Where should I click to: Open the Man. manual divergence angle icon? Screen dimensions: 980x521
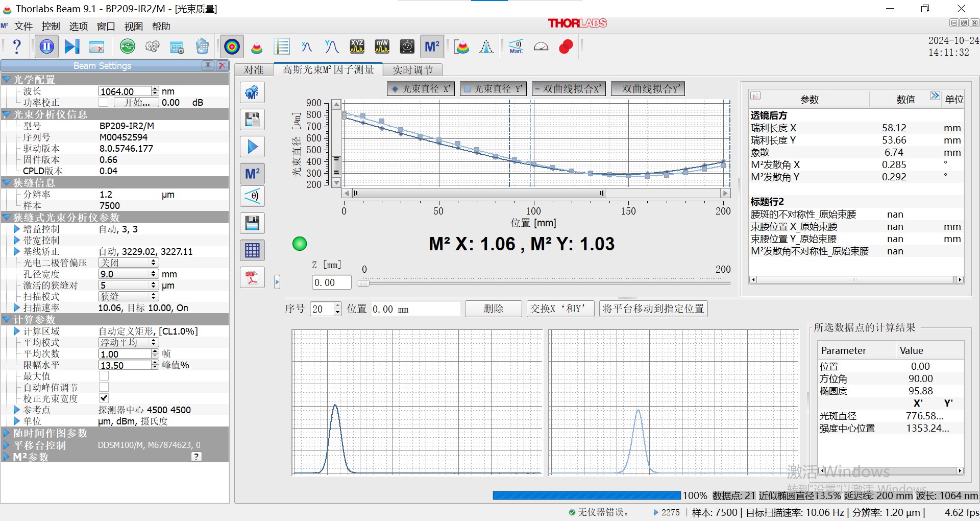click(x=516, y=47)
